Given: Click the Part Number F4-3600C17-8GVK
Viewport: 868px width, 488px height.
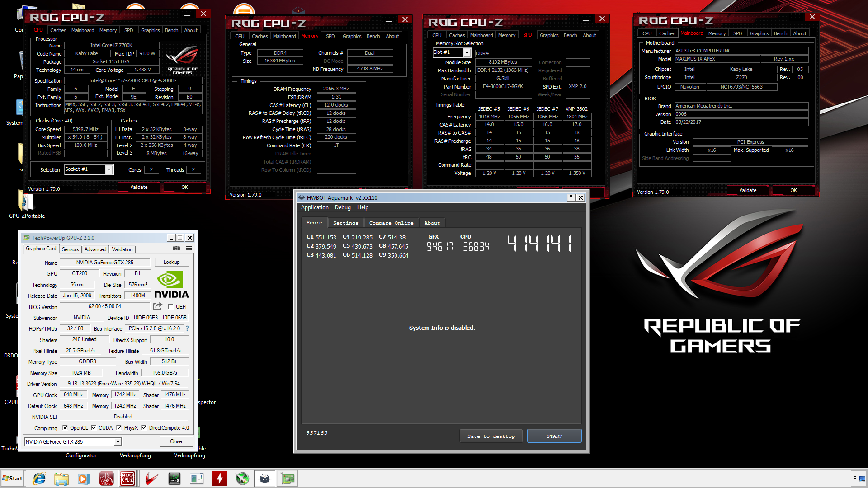Looking at the screenshot, I should pyautogui.click(x=503, y=86).
